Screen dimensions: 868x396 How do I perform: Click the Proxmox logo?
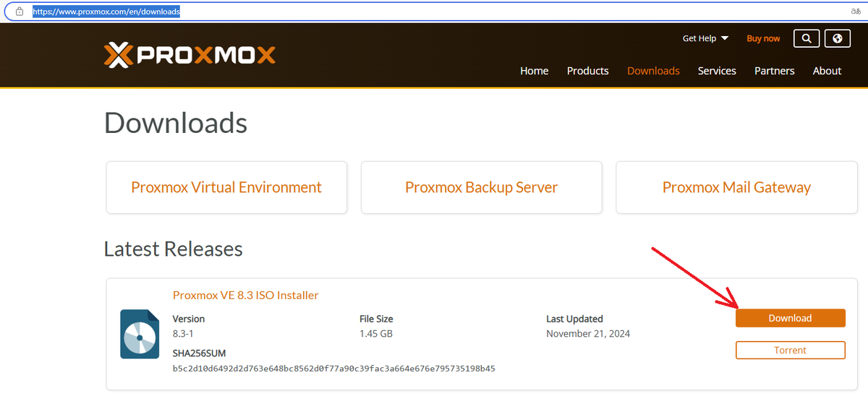[x=190, y=55]
